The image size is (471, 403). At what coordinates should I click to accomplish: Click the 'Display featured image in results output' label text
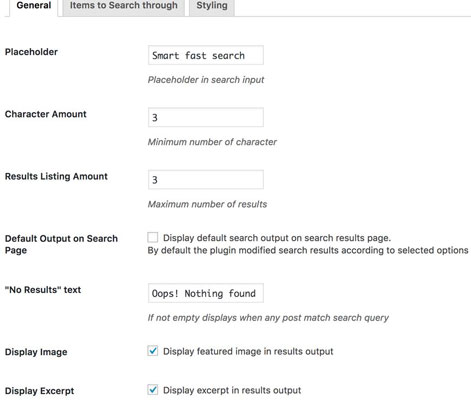[248, 351]
